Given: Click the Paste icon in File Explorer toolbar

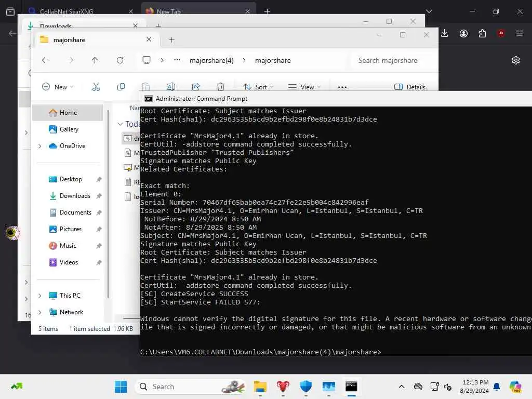Looking at the screenshot, I should tap(146, 87).
